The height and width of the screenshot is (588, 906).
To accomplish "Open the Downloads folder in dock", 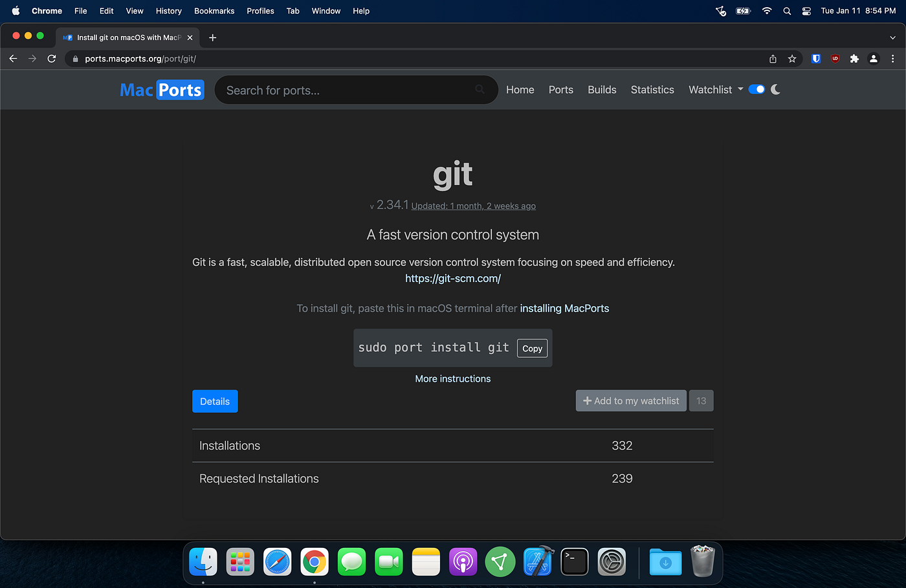I will (665, 561).
